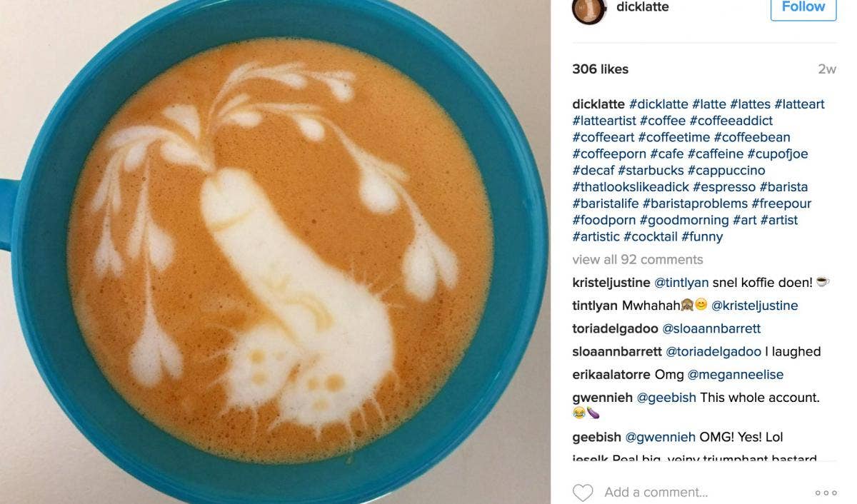The image size is (857, 504).
Task: Open the #latteart hashtag
Action: (x=799, y=104)
